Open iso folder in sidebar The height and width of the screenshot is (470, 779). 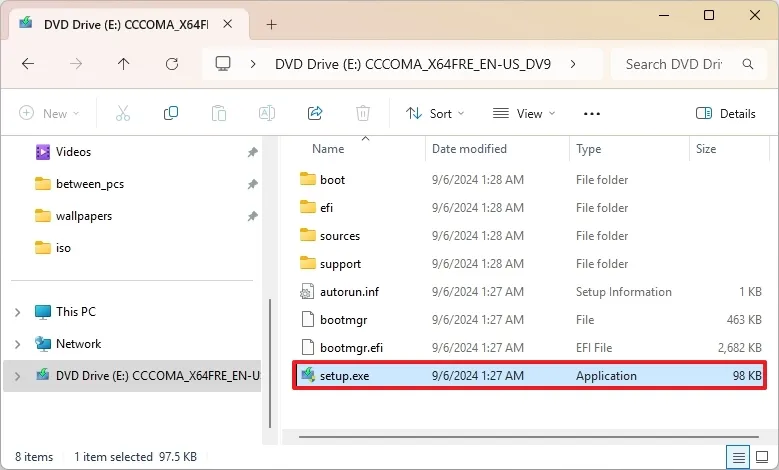point(63,248)
